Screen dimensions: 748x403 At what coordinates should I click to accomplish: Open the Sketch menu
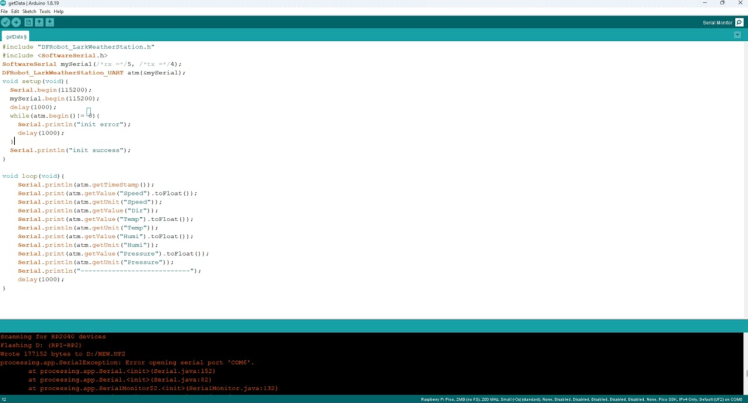pyautogui.click(x=29, y=11)
